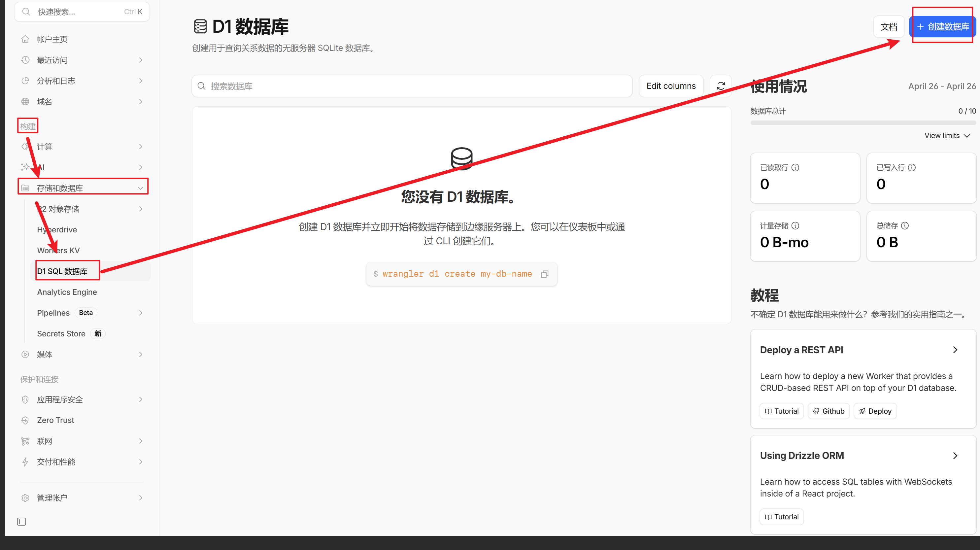This screenshot has height=550, width=980.
Task: Click the search icon in 快速搜索 box
Action: coord(26,12)
